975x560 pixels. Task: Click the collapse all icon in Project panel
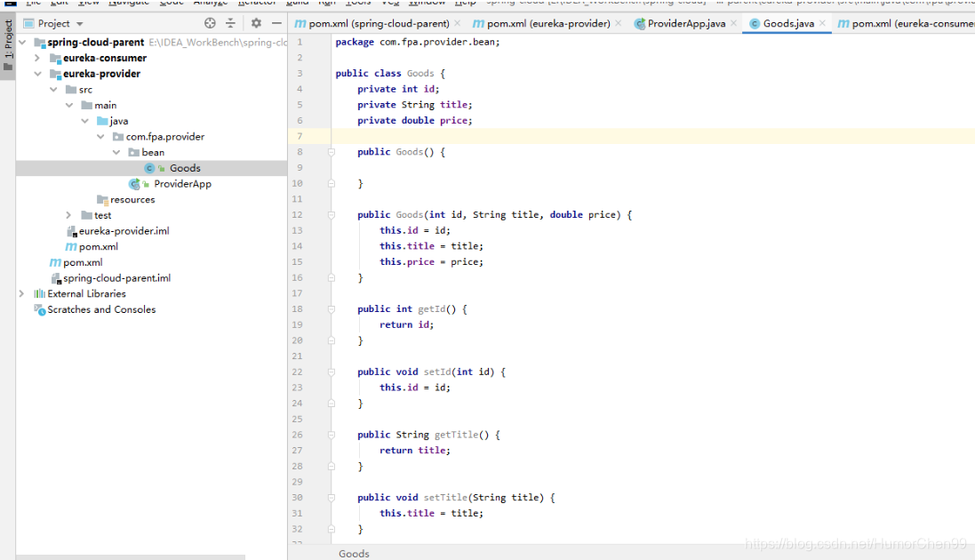(x=231, y=23)
